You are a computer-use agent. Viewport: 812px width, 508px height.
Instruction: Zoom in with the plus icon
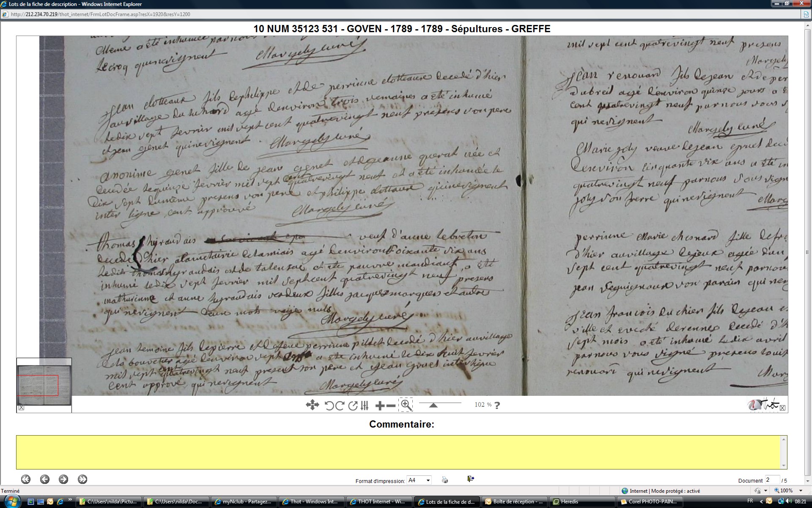380,406
